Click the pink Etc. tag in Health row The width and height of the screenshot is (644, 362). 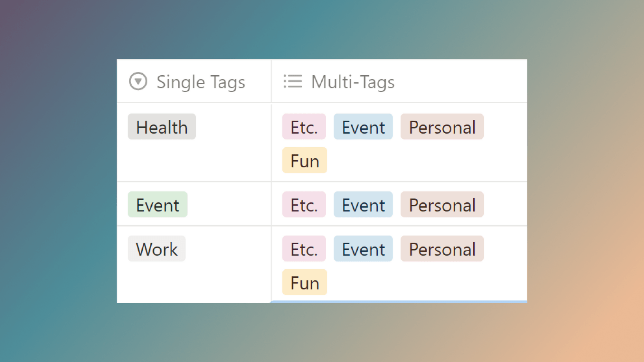(x=304, y=127)
